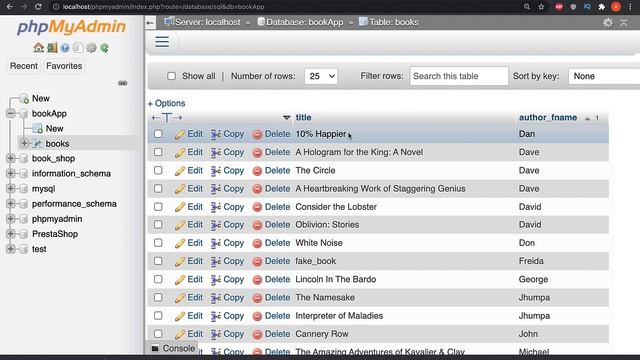Image resolution: width=640 pixels, height=360 pixels.
Task: Check the Consider the Lobster row box
Action: click(158, 207)
